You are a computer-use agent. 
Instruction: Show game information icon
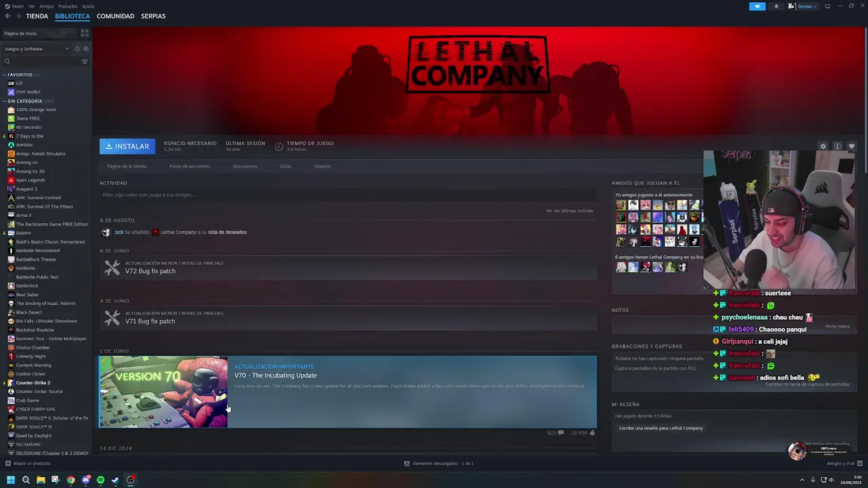[837, 146]
